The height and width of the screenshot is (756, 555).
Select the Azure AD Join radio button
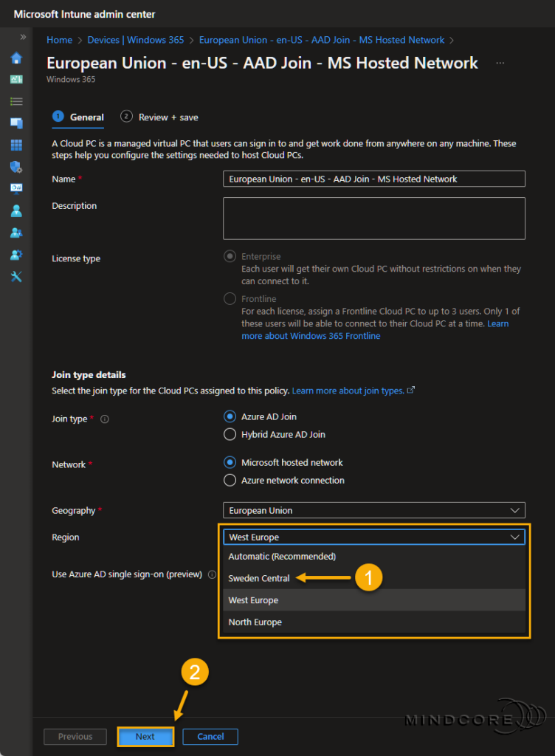(x=230, y=416)
